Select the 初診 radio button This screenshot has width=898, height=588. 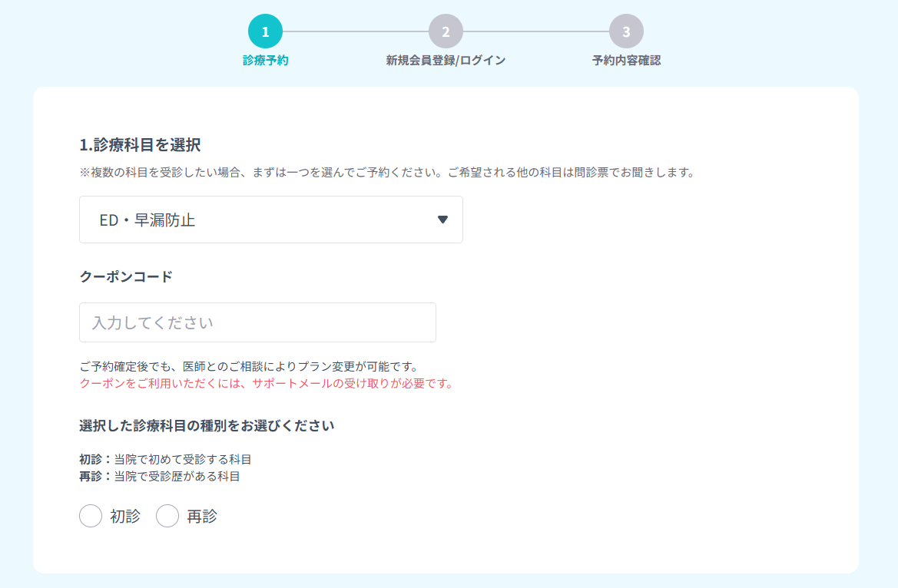coord(91,517)
